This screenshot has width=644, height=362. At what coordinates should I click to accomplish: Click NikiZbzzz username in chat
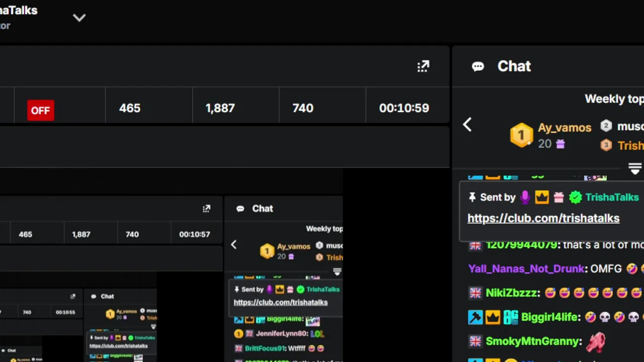click(x=513, y=293)
